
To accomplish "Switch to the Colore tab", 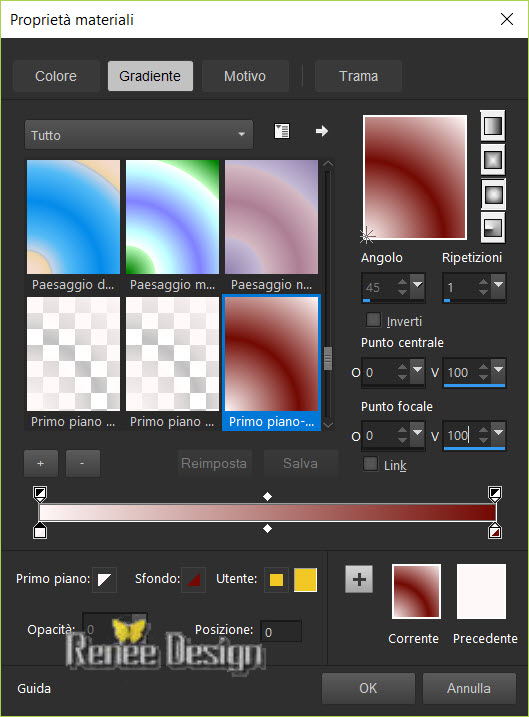I will point(56,76).
